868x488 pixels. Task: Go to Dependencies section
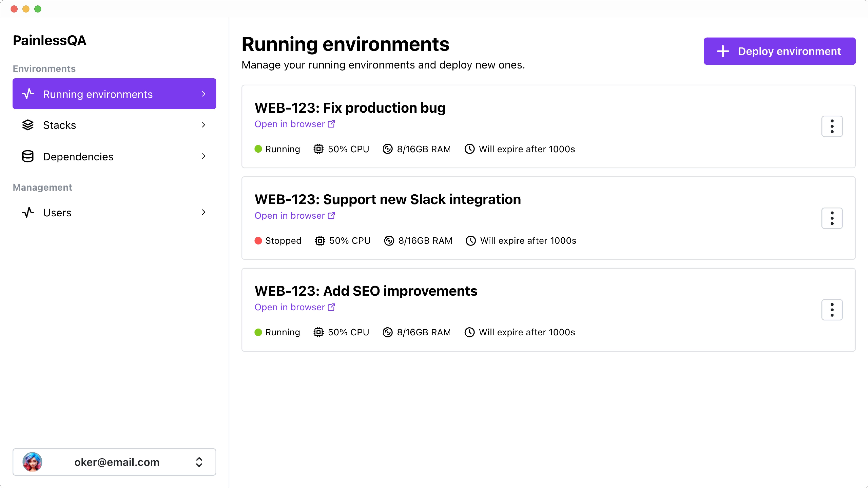click(x=114, y=156)
